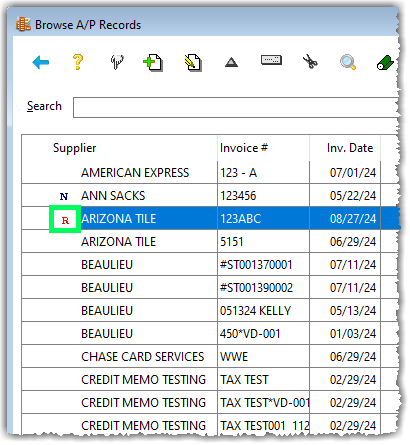Image resolution: width=410 pixels, height=445 pixels.
Task: Click the red R marker on the ARIZONA TILE row
Action: 65,220
